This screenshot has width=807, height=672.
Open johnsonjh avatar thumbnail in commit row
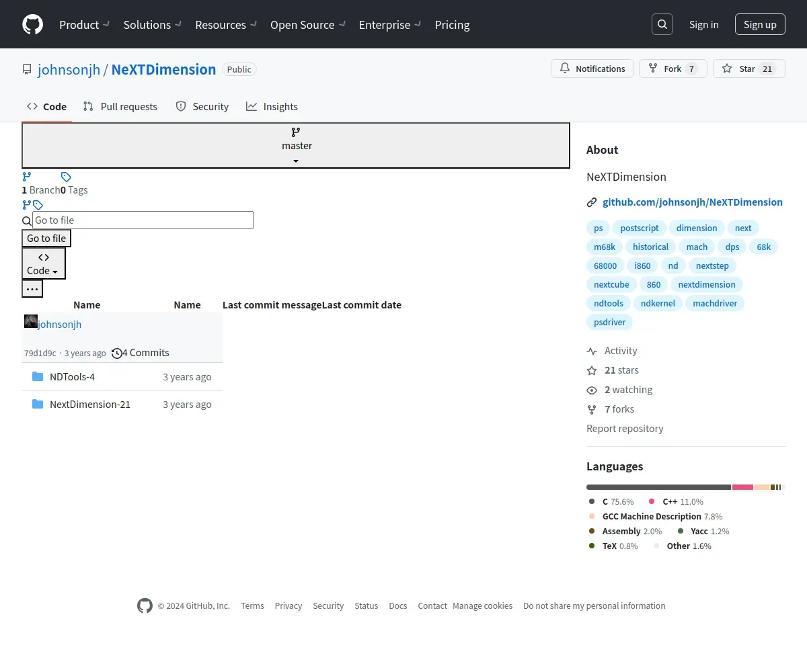click(31, 321)
